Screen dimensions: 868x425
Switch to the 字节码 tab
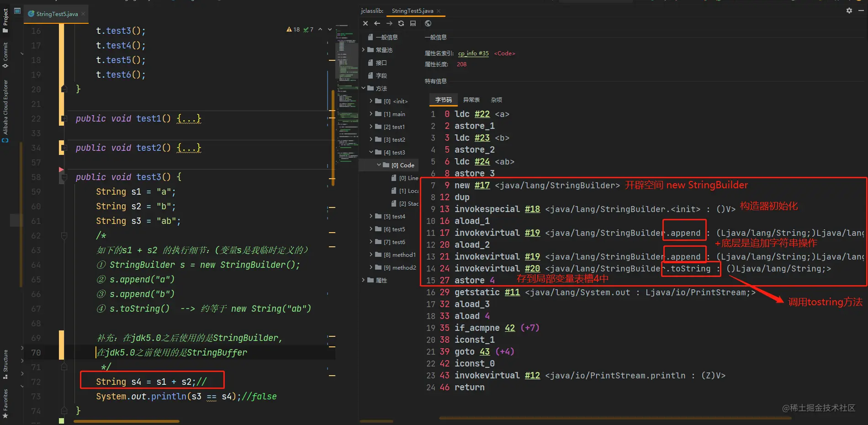(443, 100)
